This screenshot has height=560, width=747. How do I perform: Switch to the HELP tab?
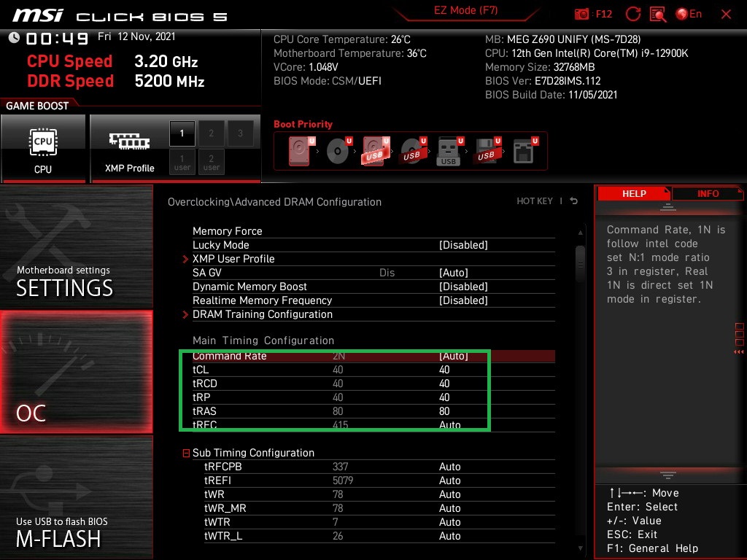[x=634, y=194]
